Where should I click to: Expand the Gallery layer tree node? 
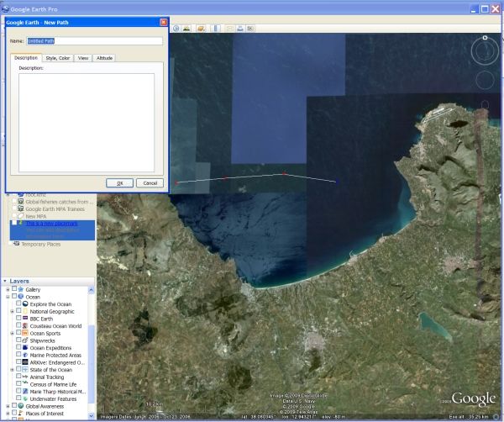8,289
